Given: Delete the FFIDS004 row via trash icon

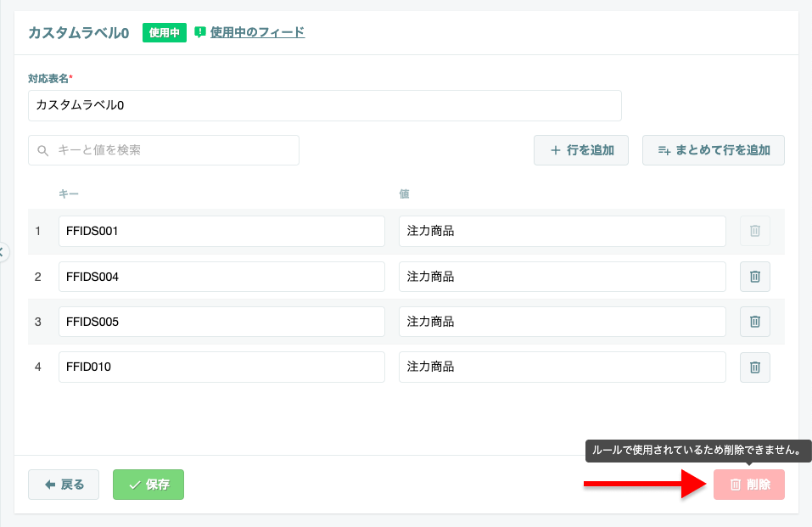Looking at the screenshot, I should click(754, 277).
